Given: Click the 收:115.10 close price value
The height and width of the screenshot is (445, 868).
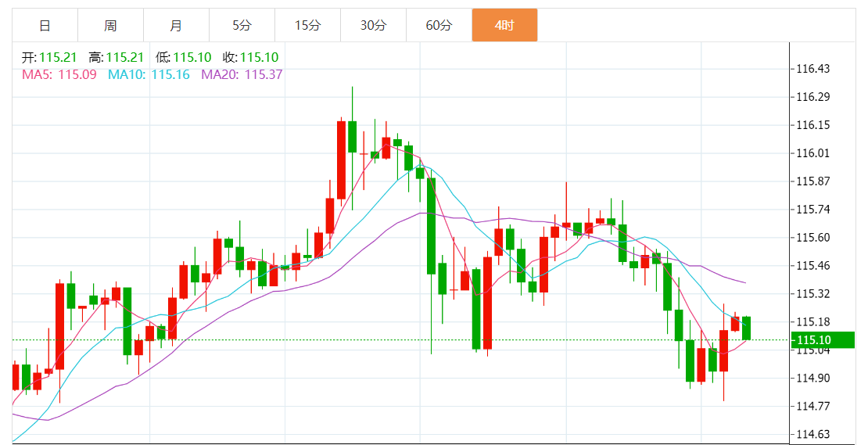Looking at the screenshot, I should coord(251,58).
